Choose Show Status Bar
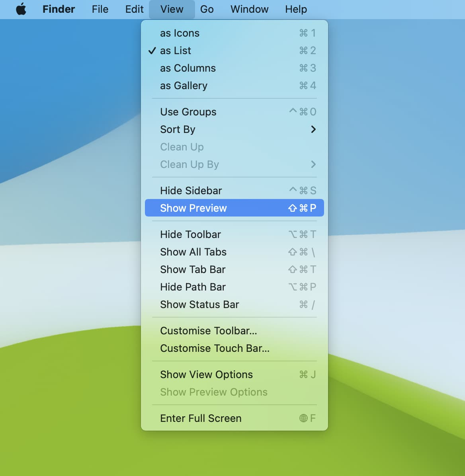Image resolution: width=465 pixels, height=476 pixels. [x=234, y=304]
